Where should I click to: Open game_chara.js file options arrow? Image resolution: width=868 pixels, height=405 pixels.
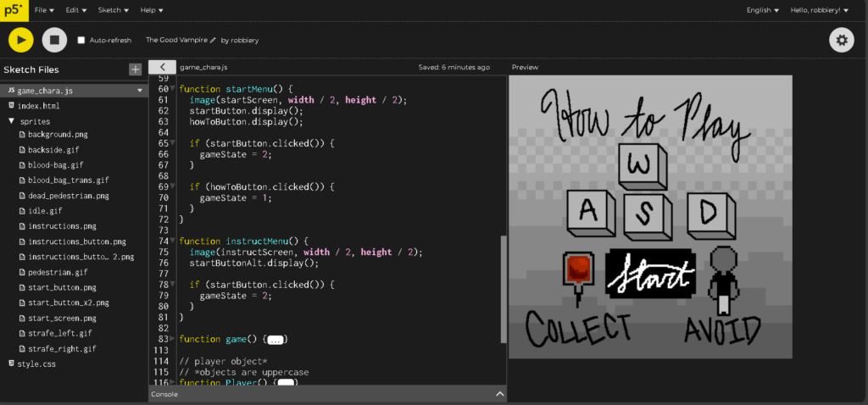click(140, 90)
